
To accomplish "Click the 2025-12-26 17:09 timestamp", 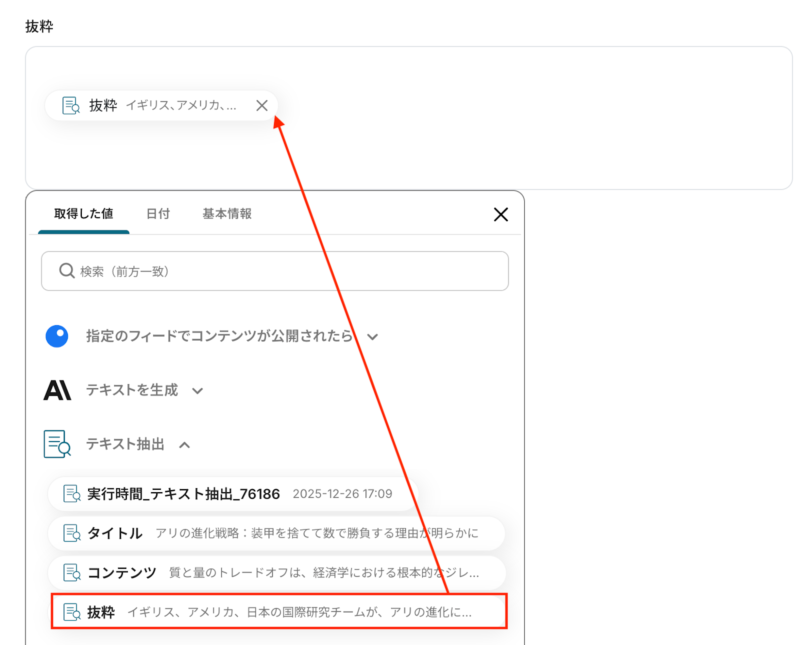I will point(343,494).
